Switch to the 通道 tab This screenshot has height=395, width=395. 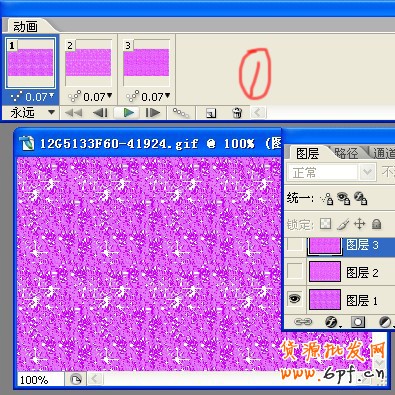pos(383,153)
